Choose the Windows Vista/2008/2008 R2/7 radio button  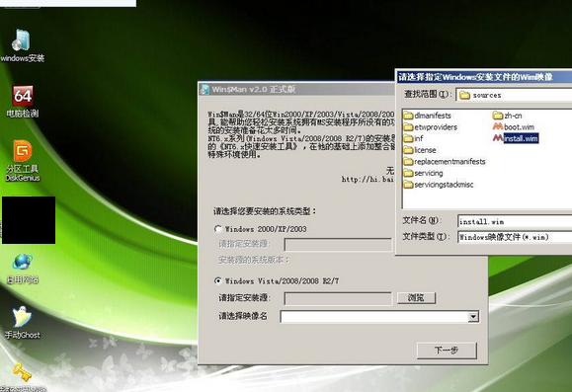218,280
